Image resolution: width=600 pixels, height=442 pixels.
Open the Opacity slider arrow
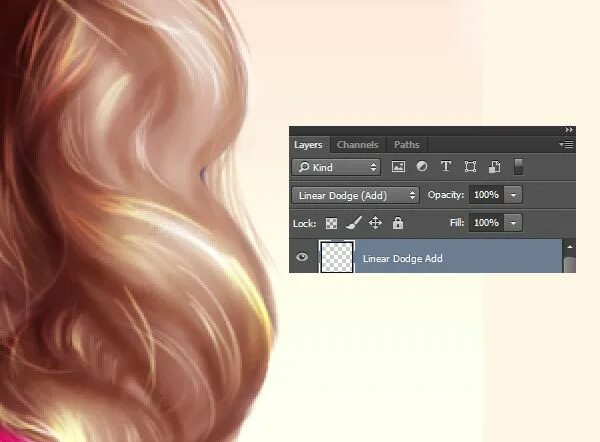pos(513,195)
